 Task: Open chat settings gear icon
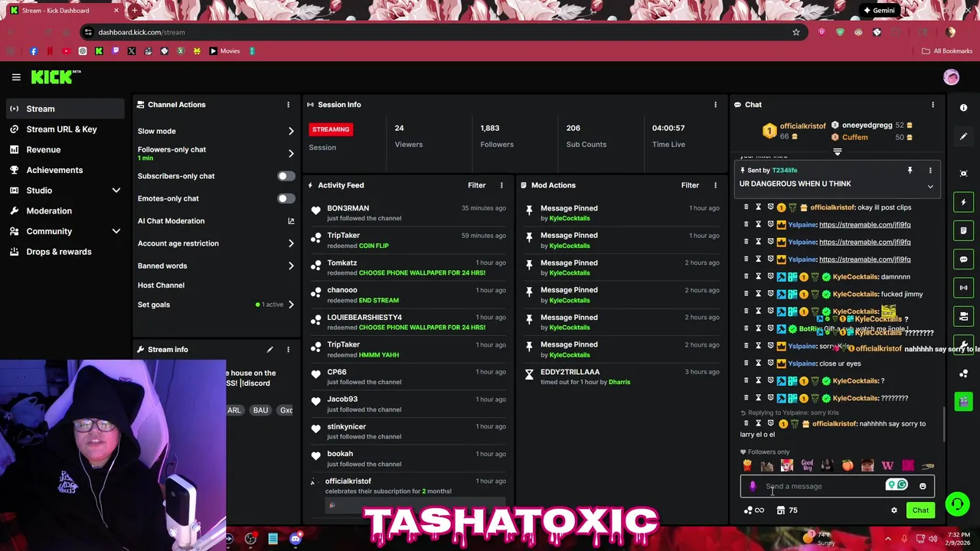(893, 510)
